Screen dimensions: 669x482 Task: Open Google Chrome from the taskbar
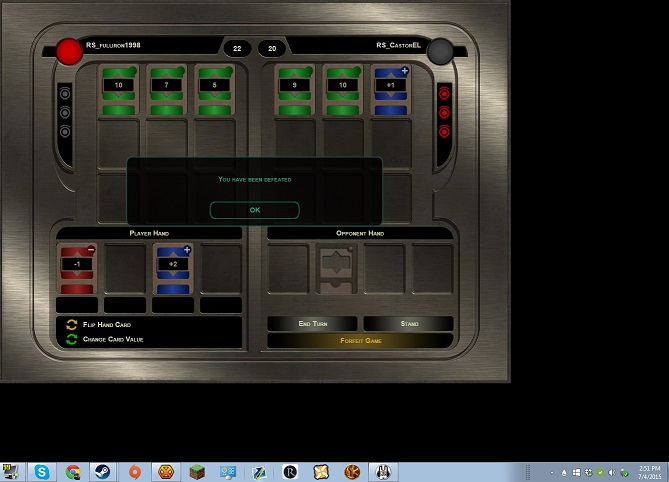73,472
